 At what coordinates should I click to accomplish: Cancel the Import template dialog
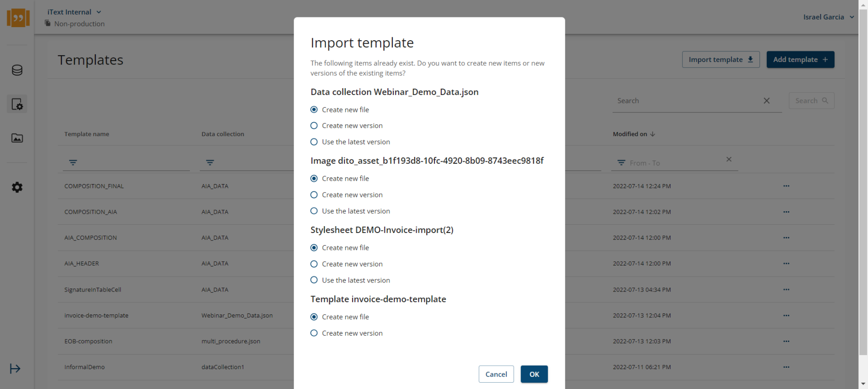(496, 374)
